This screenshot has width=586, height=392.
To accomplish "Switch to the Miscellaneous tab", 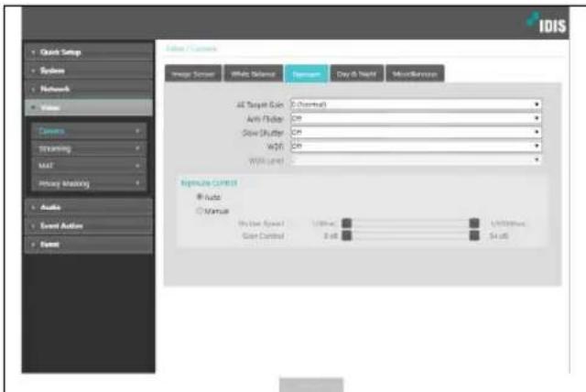I will (x=415, y=74).
